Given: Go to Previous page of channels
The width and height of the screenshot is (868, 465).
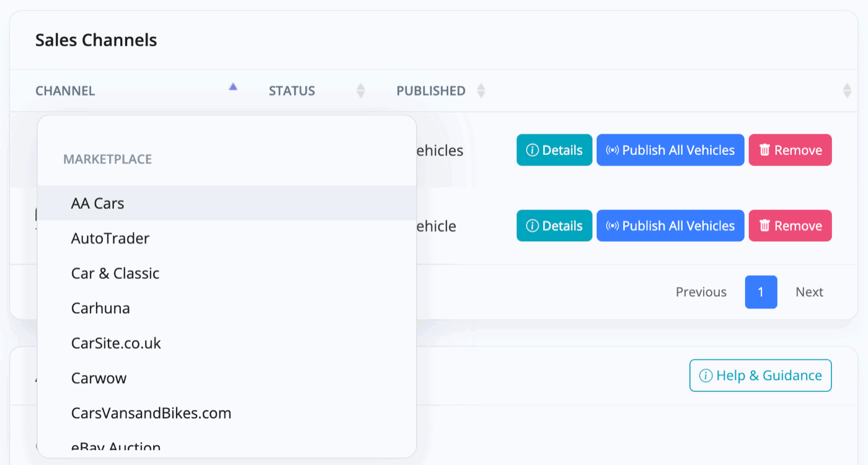Looking at the screenshot, I should click(701, 292).
